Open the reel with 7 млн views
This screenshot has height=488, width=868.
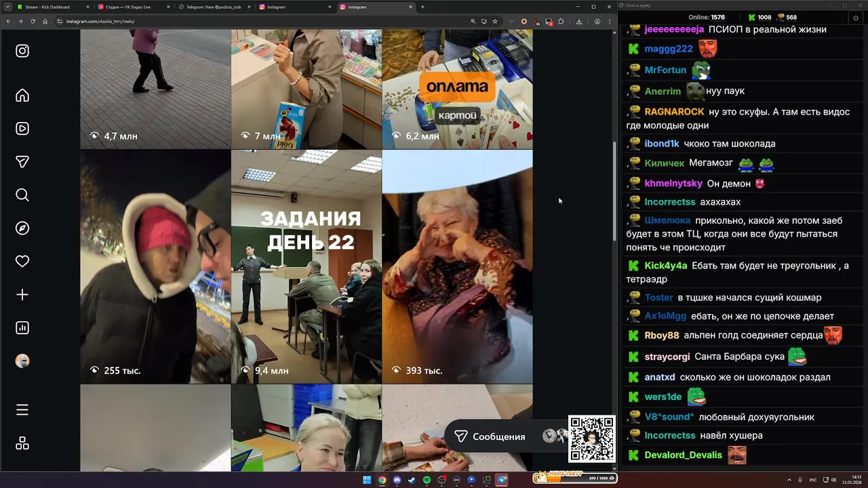coord(306,89)
